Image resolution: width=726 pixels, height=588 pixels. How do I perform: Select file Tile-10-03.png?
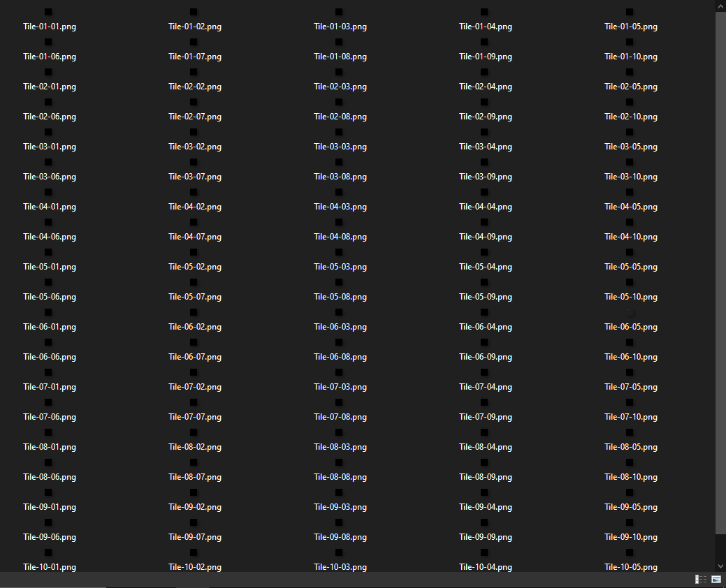click(x=340, y=568)
